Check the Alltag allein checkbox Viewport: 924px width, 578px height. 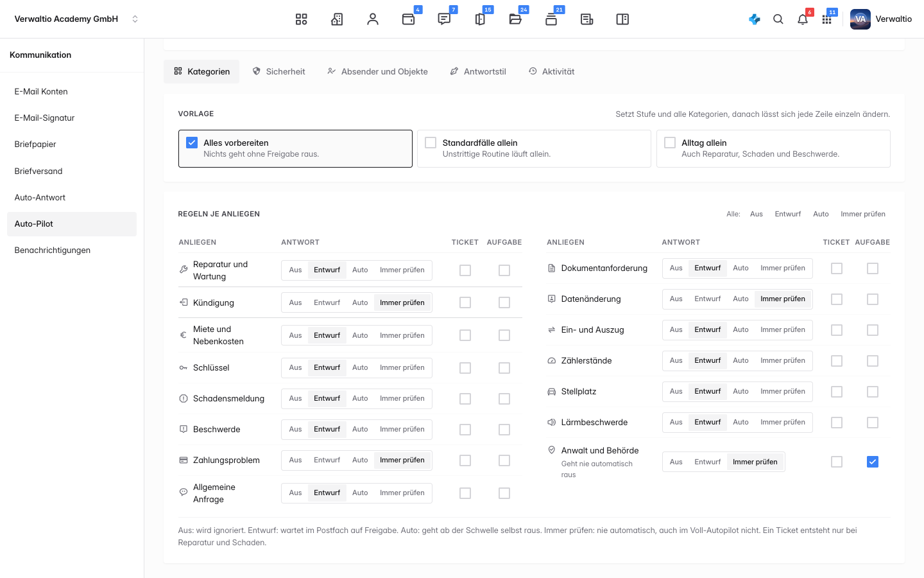pos(670,143)
